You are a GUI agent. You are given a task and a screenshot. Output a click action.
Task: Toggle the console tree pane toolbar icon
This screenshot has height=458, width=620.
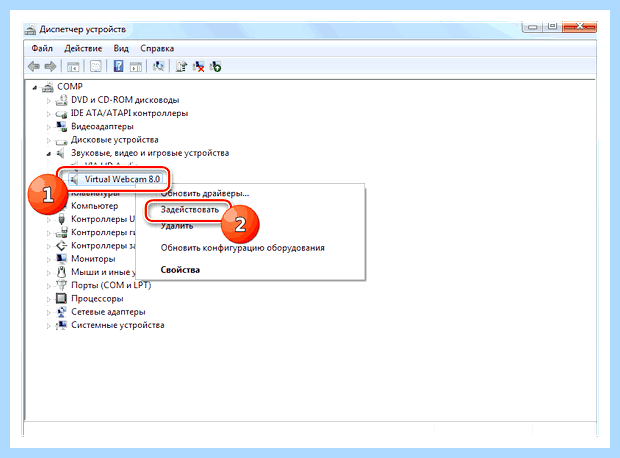pyautogui.click(x=73, y=66)
